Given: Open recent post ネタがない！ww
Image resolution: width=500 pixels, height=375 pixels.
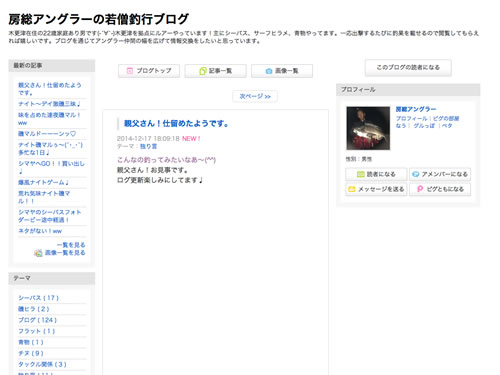Looking at the screenshot, I should pos(40,231).
